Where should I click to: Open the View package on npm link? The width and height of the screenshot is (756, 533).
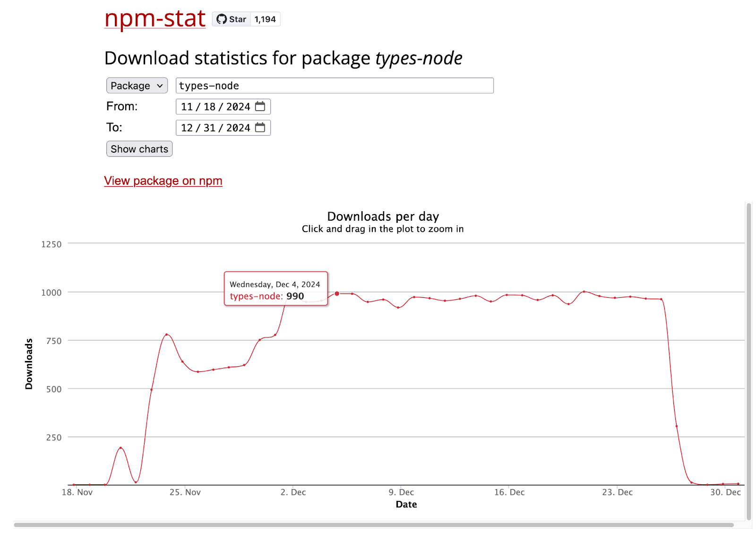163,181
